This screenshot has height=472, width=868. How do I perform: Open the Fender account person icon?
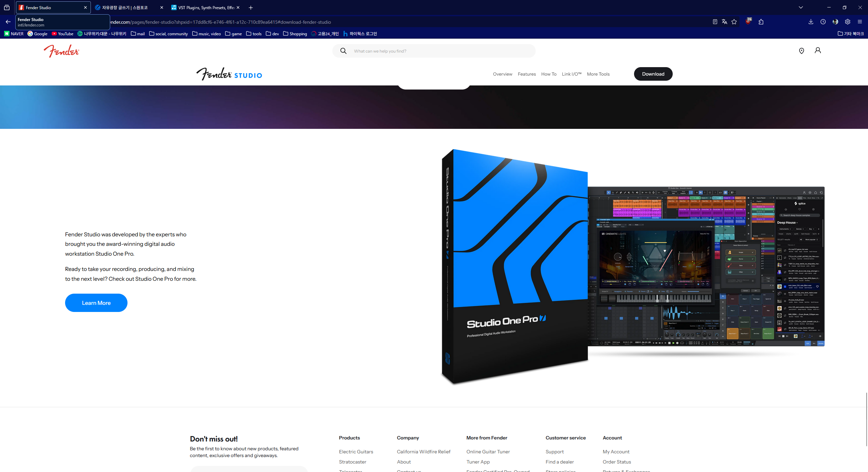click(818, 51)
